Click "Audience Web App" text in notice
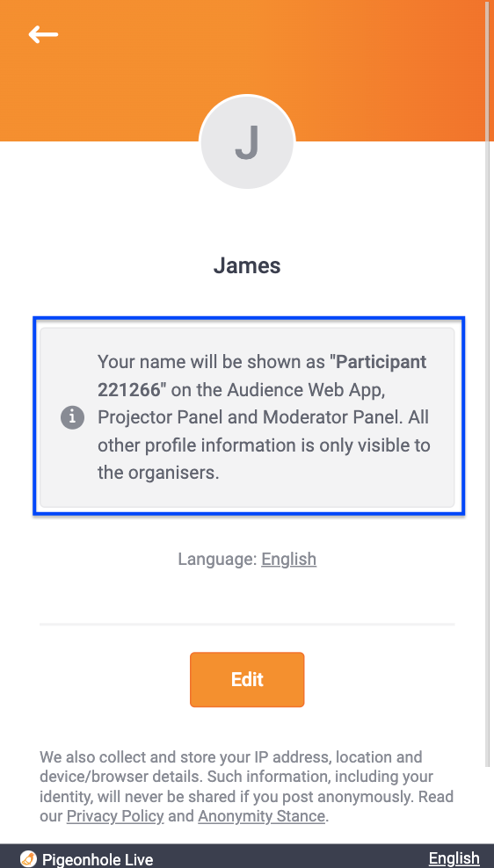The image size is (494, 868). click(306, 390)
